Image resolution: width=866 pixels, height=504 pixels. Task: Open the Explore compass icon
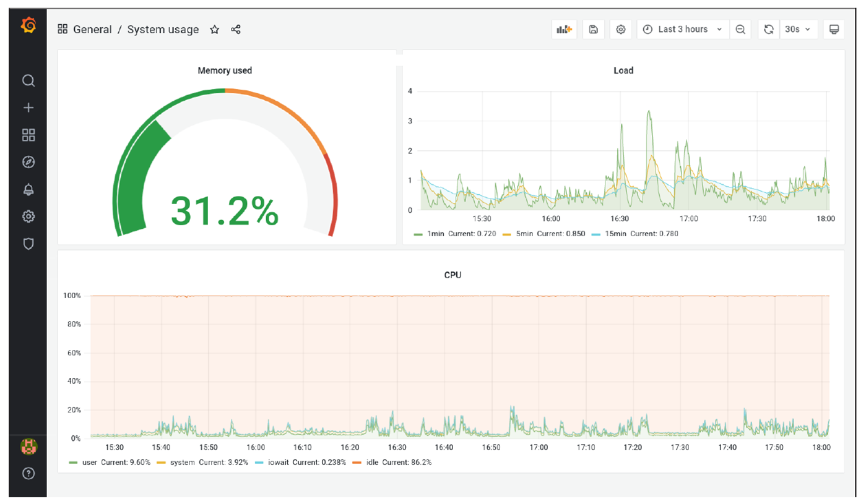tap(28, 162)
